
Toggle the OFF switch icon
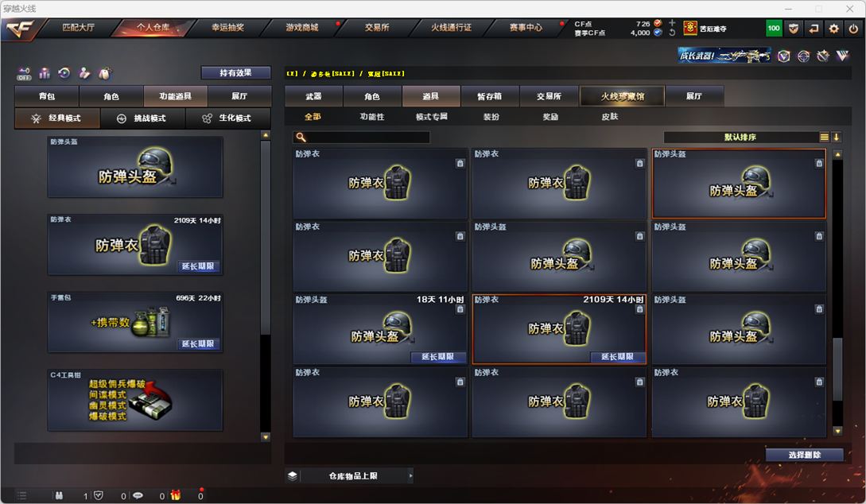point(24,73)
